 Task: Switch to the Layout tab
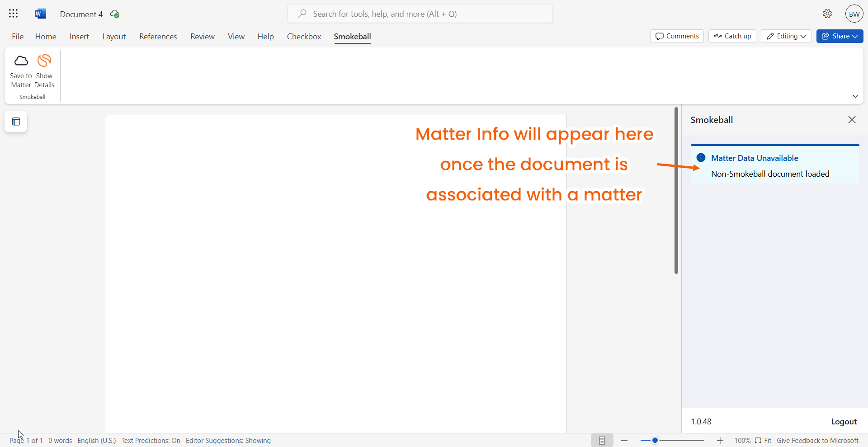(x=114, y=37)
